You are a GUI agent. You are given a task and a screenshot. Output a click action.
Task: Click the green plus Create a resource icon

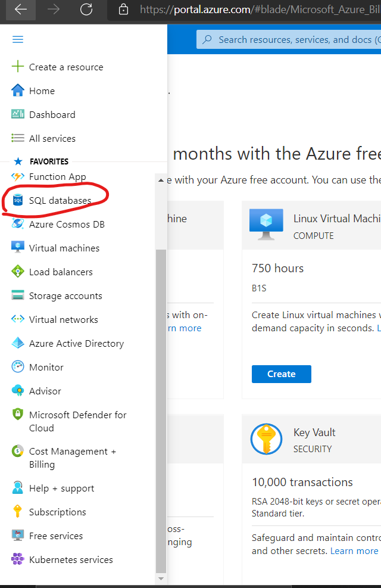(x=18, y=67)
